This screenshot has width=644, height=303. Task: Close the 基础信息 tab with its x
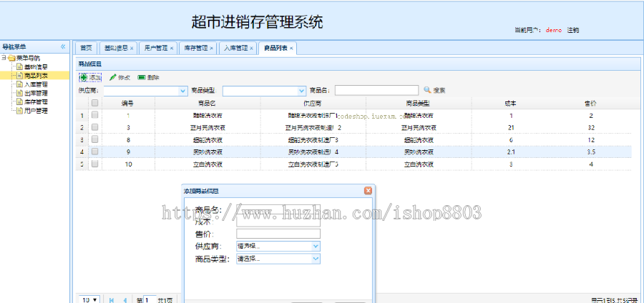[132, 49]
